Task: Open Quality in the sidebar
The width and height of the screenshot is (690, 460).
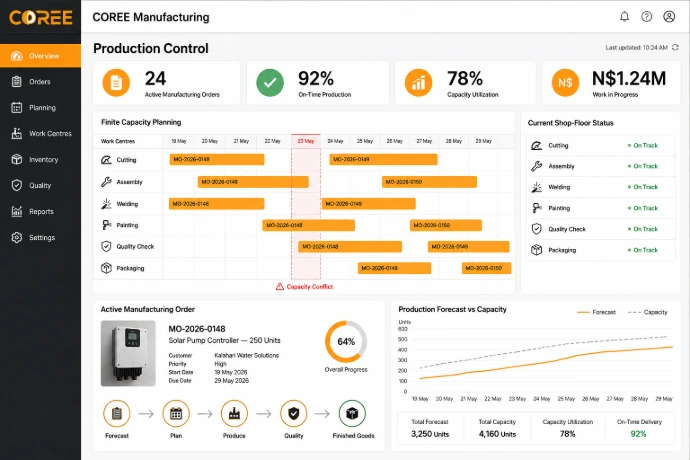Action: point(40,186)
